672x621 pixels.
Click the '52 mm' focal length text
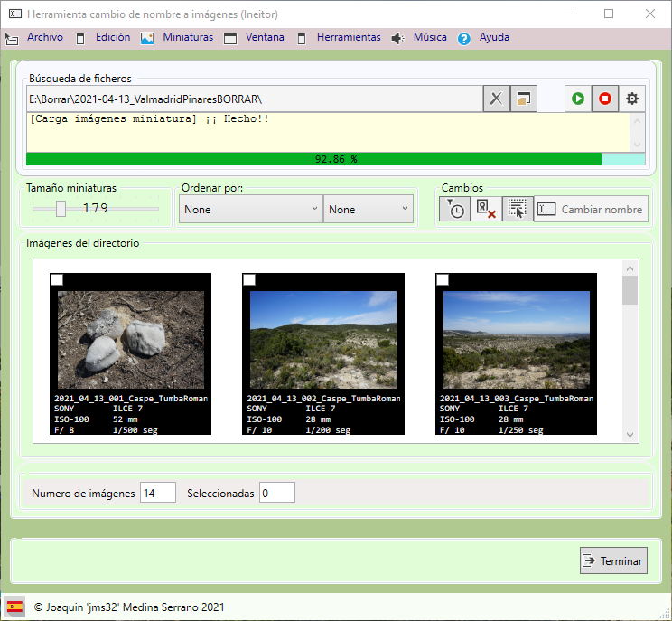(126, 419)
